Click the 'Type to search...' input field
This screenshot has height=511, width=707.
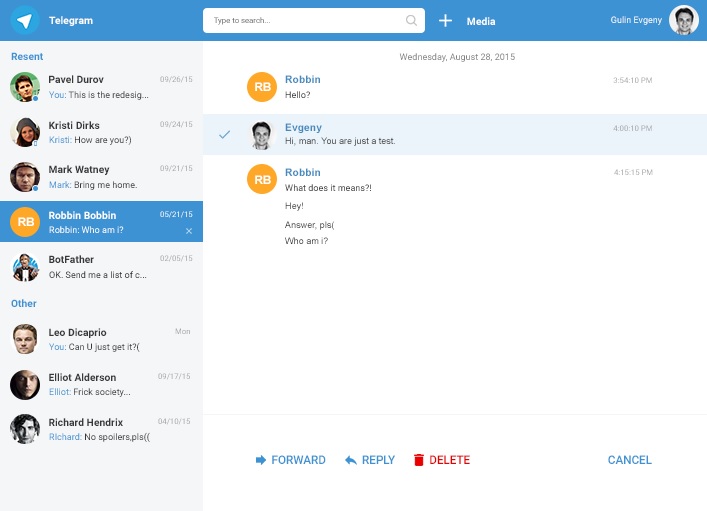pyautogui.click(x=314, y=20)
